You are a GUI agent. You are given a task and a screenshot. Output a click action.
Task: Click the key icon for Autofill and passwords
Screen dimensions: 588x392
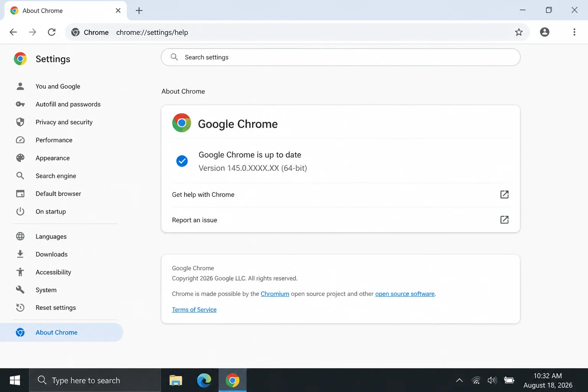coord(20,104)
